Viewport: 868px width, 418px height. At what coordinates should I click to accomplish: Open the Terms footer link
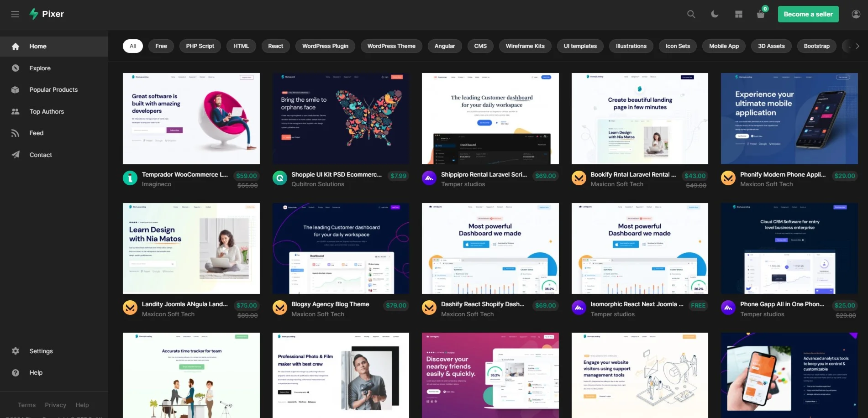pyautogui.click(x=26, y=405)
